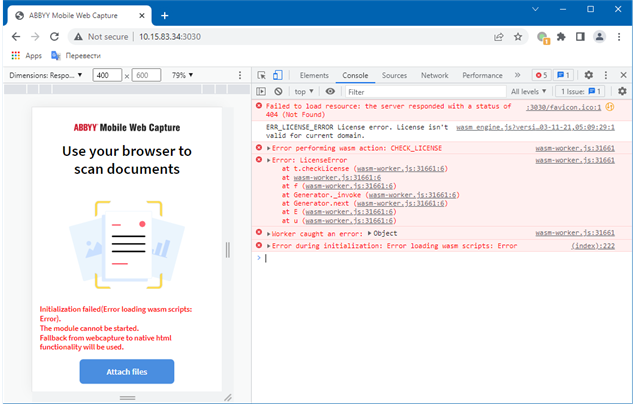
Task: Open the extension icon with orange badge
Action: (543, 37)
